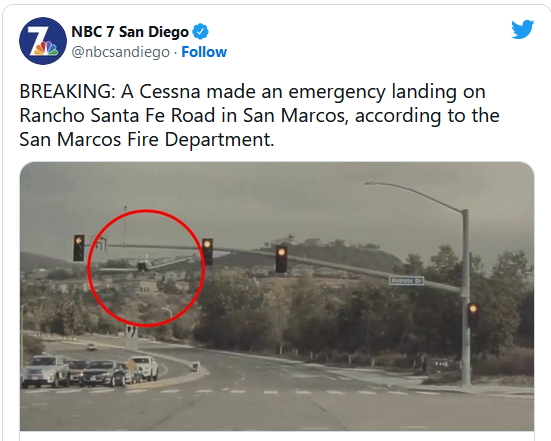Click the NBC 7 peacock profile avatar
Viewport: 551px width, 441px height.
[43, 41]
